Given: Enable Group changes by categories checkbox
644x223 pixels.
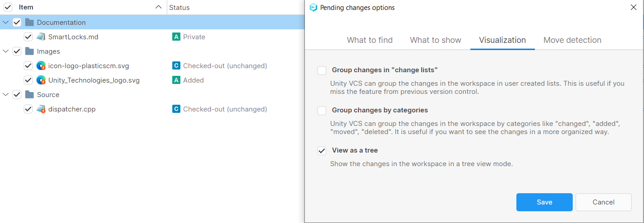Looking at the screenshot, I should pos(322,111).
